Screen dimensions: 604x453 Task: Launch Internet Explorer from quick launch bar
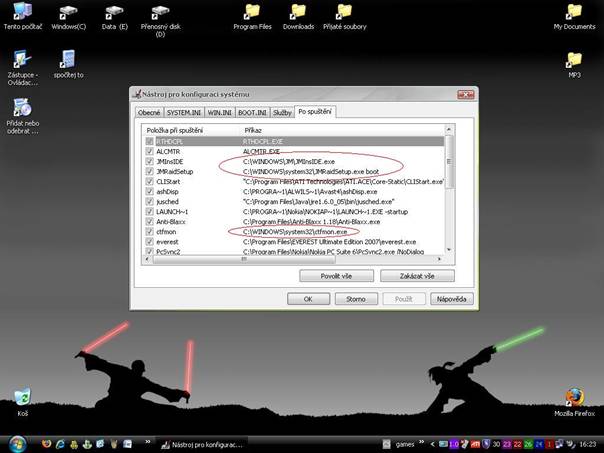60,444
